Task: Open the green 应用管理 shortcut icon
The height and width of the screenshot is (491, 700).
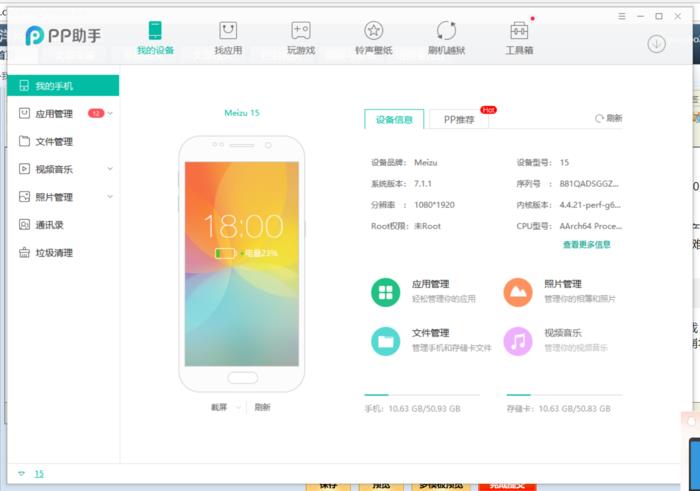Action: [x=385, y=292]
